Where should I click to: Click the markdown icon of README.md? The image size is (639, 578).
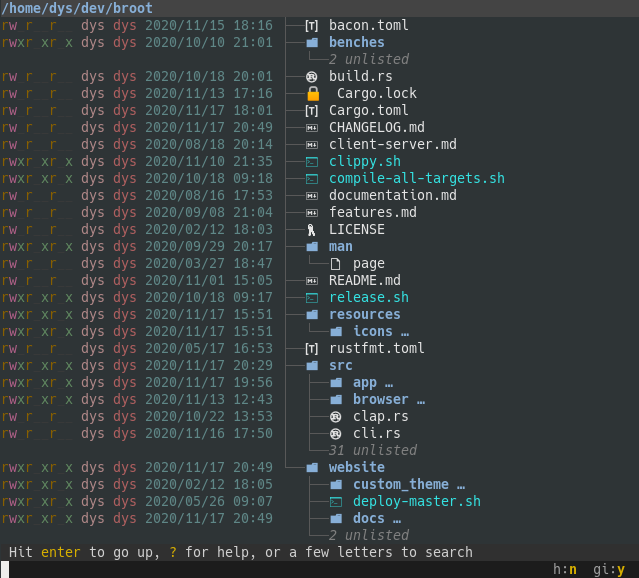(312, 281)
